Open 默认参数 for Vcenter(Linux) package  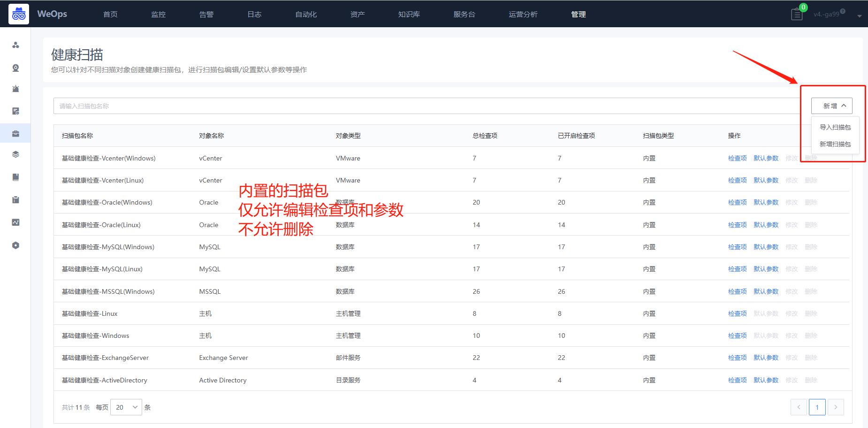[x=766, y=180]
